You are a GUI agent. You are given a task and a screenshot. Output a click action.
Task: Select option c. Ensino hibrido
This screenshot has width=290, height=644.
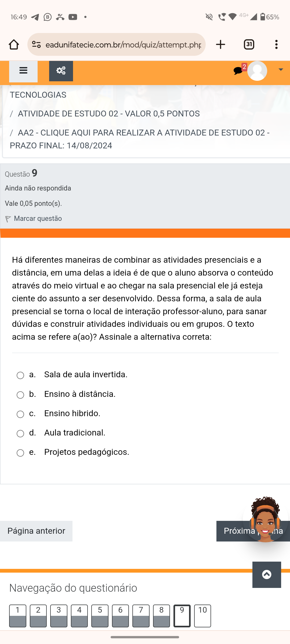click(x=20, y=414)
